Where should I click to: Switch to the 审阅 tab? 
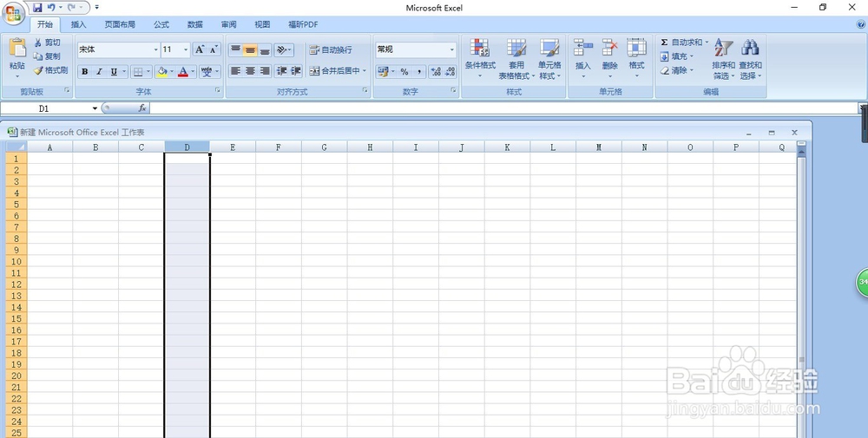click(x=228, y=24)
